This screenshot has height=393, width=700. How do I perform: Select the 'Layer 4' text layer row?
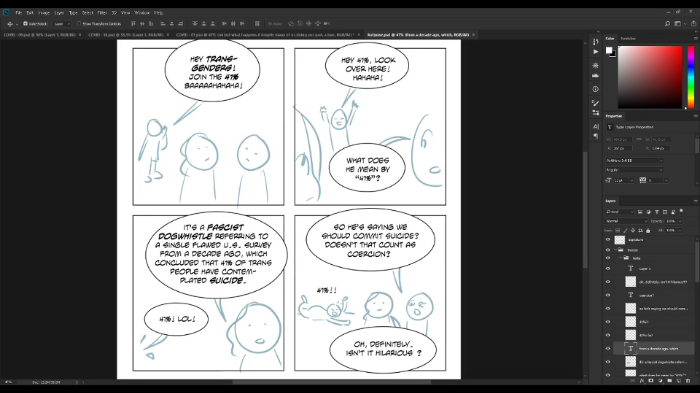point(654,268)
